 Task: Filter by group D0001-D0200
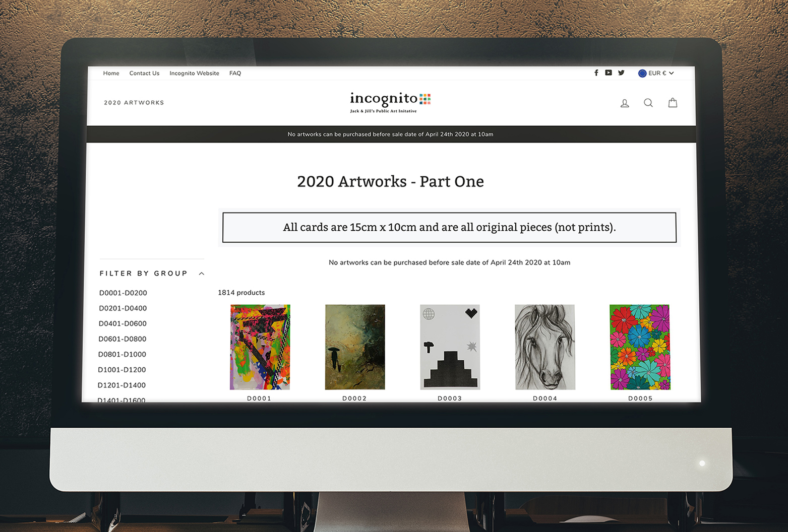point(123,293)
